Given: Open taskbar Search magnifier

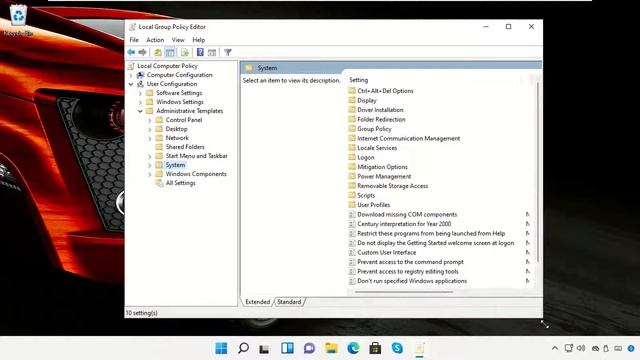Looking at the screenshot, I should [243, 348].
